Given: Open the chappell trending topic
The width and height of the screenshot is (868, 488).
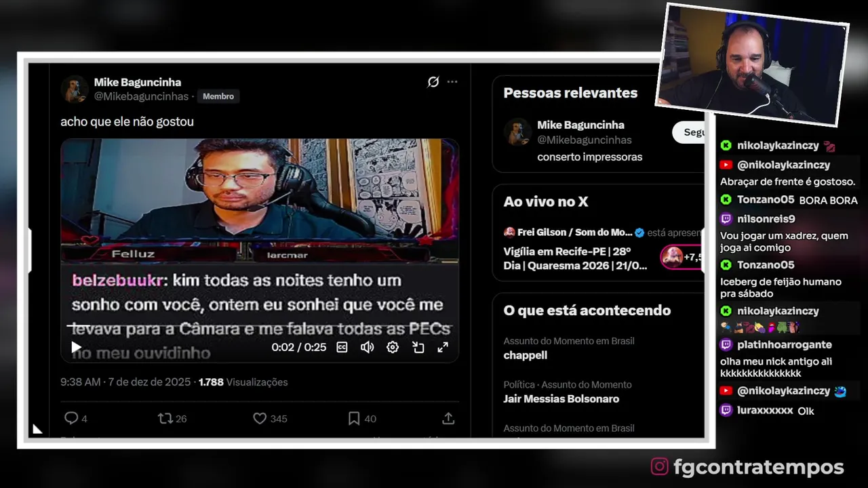Looking at the screenshot, I should [526, 355].
